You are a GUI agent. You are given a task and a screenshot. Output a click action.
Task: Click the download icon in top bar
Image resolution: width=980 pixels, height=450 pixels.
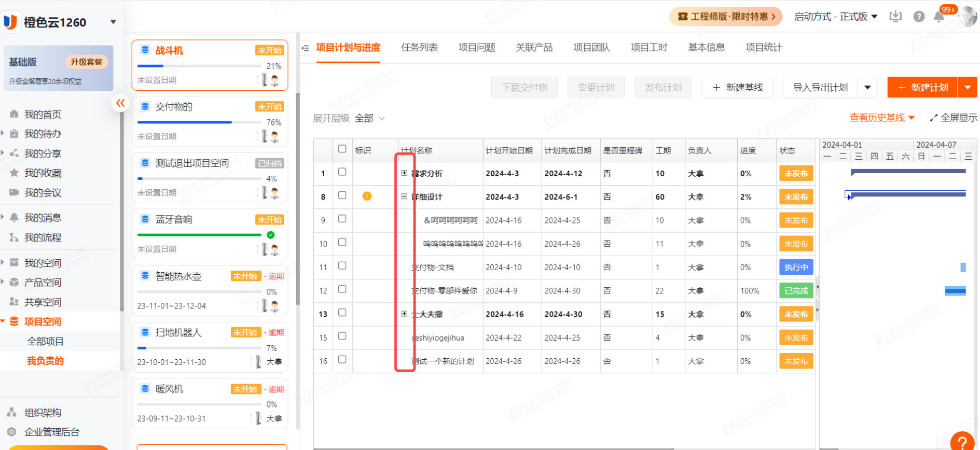(895, 17)
